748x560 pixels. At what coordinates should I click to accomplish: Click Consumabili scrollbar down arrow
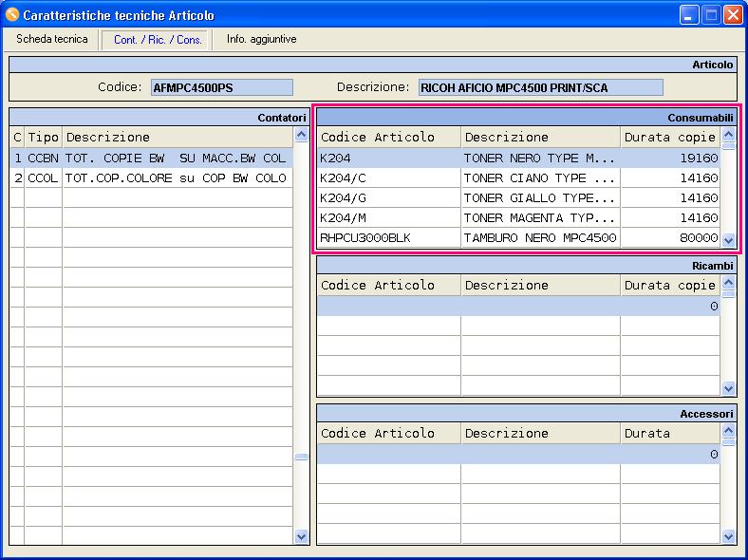click(x=728, y=240)
